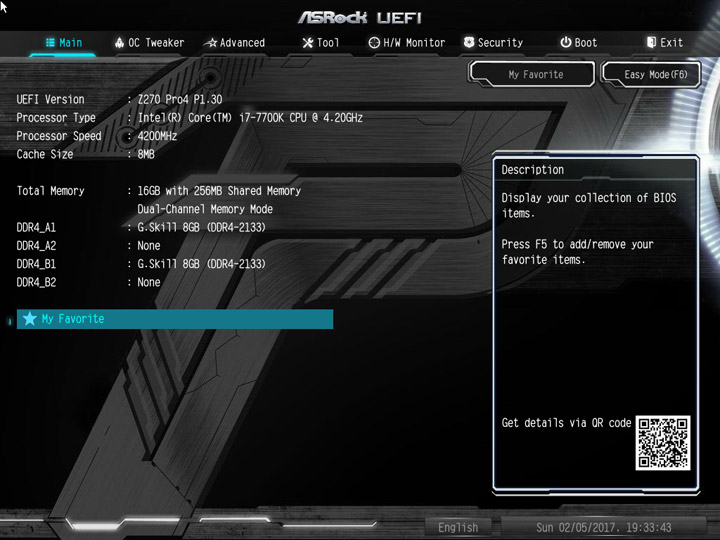Go to the Tool tab
This screenshot has height=540, width=720.
pyautogui.click(x=321, y=43)
